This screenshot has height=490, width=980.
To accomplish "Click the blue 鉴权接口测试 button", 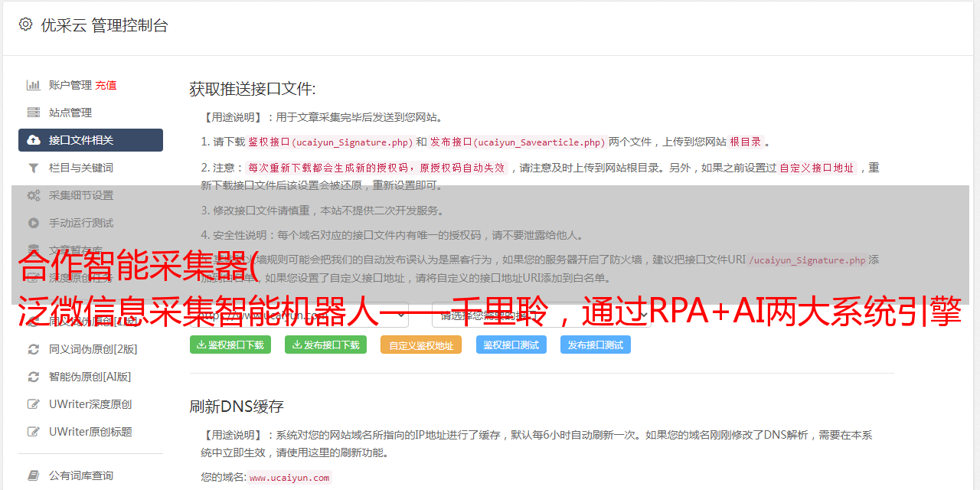I will (511, 345).
